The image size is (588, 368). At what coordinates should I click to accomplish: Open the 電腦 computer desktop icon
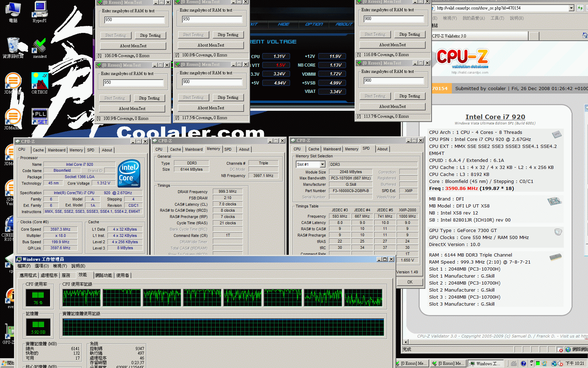pos(13,12)
